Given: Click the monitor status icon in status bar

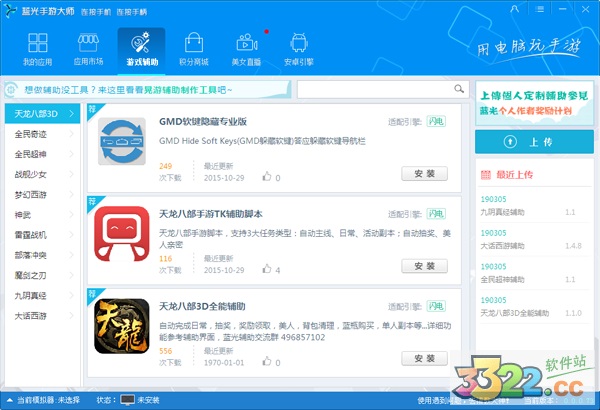Looking at the screenshot, I should 127,400.
